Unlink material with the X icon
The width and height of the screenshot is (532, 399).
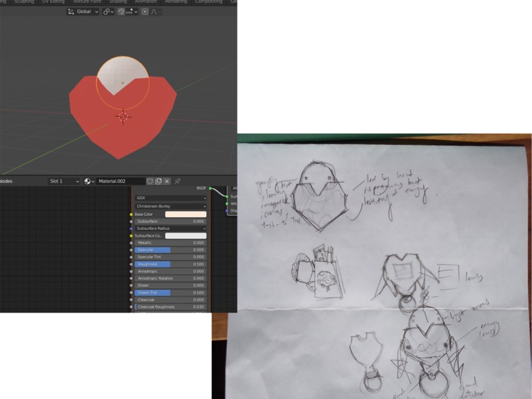point(166,181)
